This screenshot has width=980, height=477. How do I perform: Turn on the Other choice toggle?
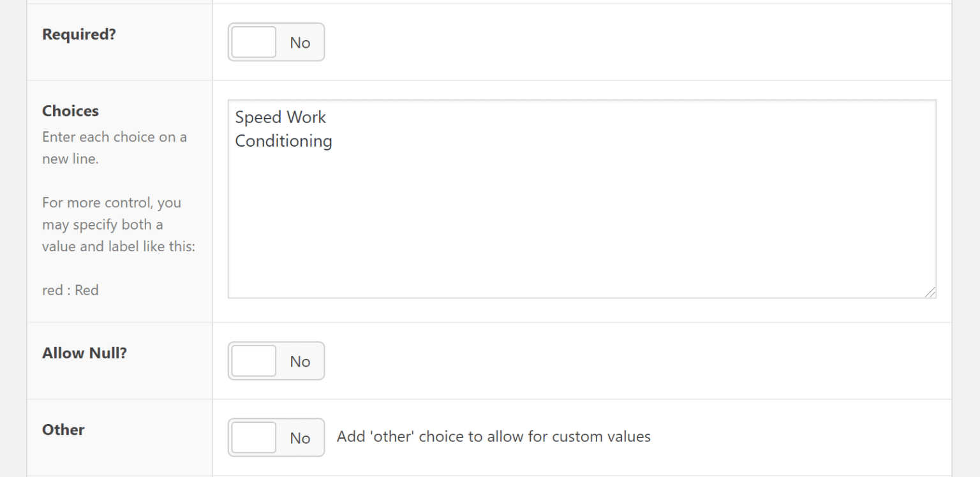click(x=276, y=437)
